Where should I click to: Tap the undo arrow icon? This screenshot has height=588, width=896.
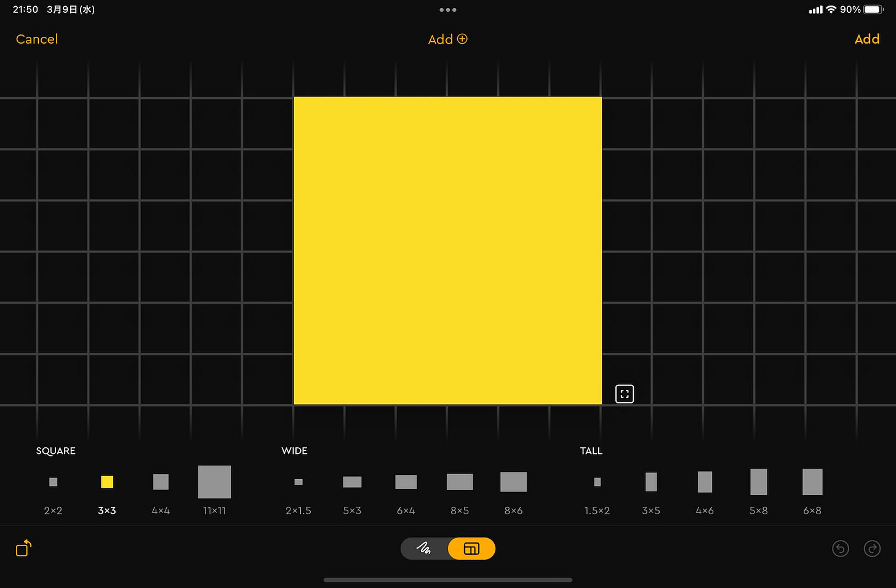pyautogui.click(x=841, y=549)
